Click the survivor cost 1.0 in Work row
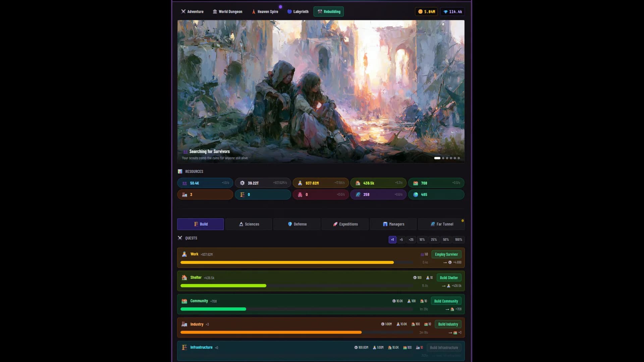644x362 pixels. tap(424, 254)
